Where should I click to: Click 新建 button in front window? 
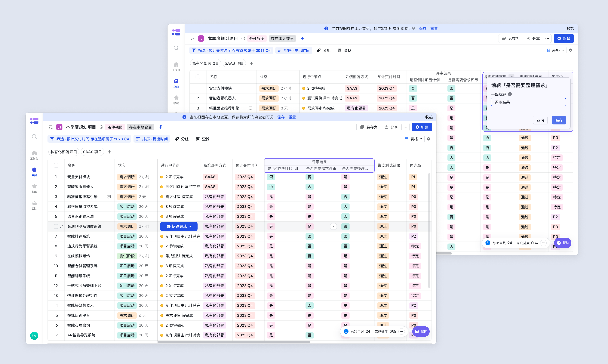[422, 127]
